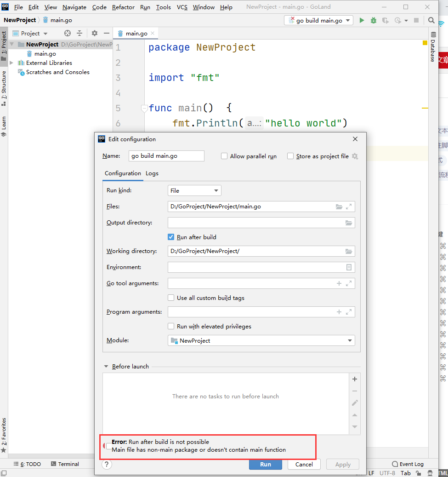Click NewProject breadcrumb in navigation bar
The width and height of the screenshot is (448, 477).
(x=20, y=20)
